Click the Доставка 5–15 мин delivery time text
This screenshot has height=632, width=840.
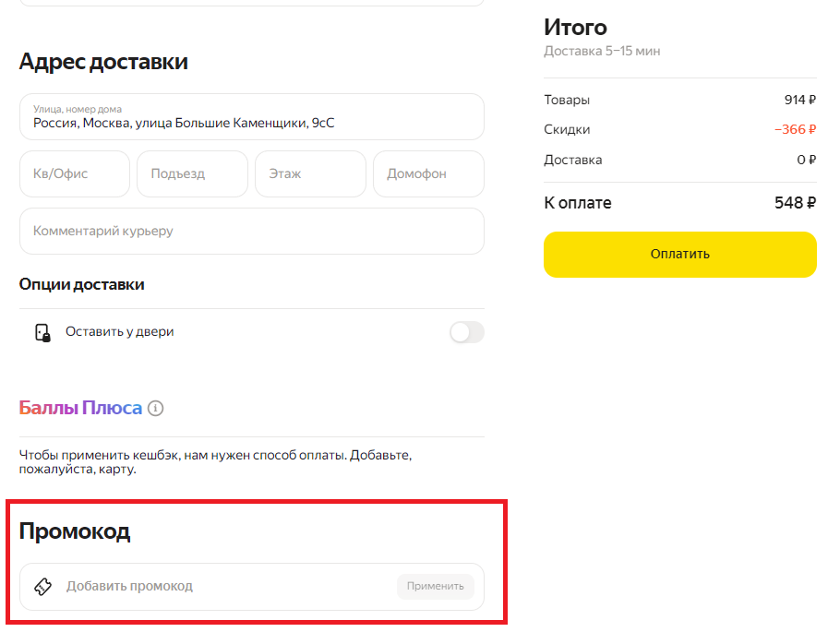[602, 52]
